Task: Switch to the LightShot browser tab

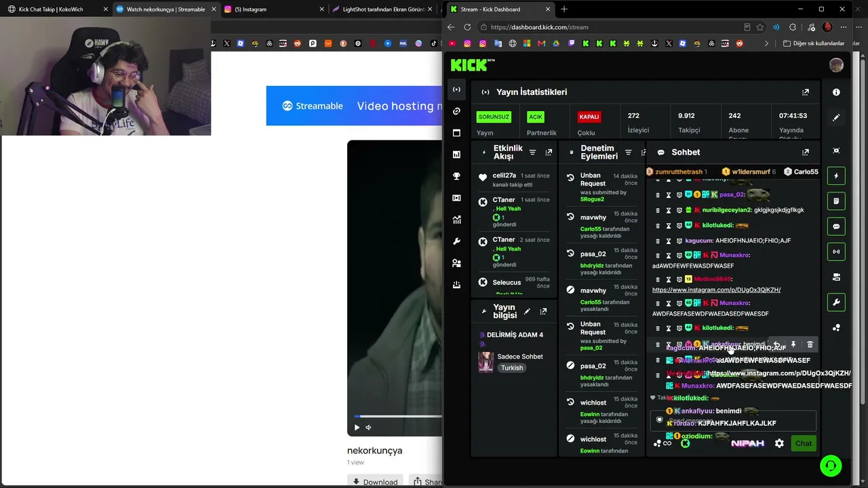Action: 383,9
